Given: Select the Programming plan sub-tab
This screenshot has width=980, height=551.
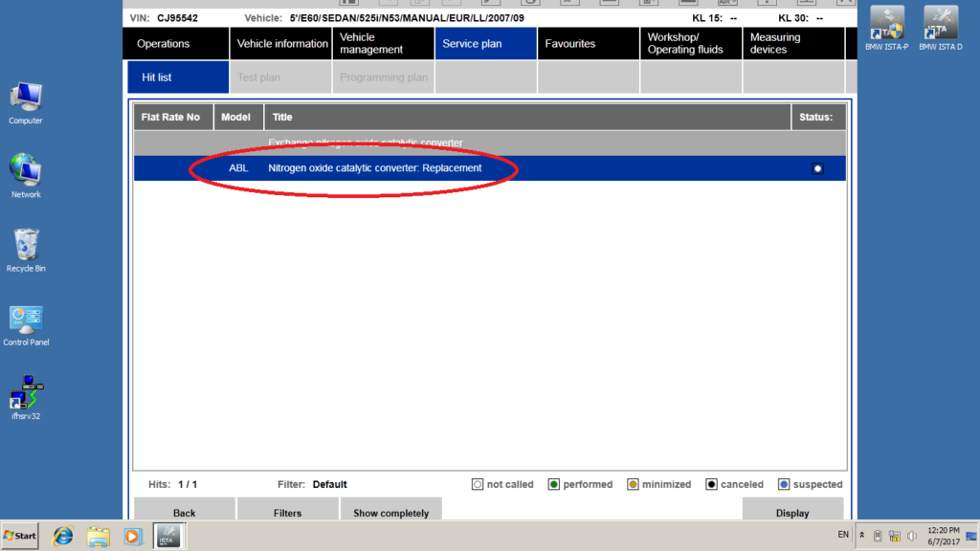Looking at the screenshot, I should pyautogui.click(x=383, y=77).
